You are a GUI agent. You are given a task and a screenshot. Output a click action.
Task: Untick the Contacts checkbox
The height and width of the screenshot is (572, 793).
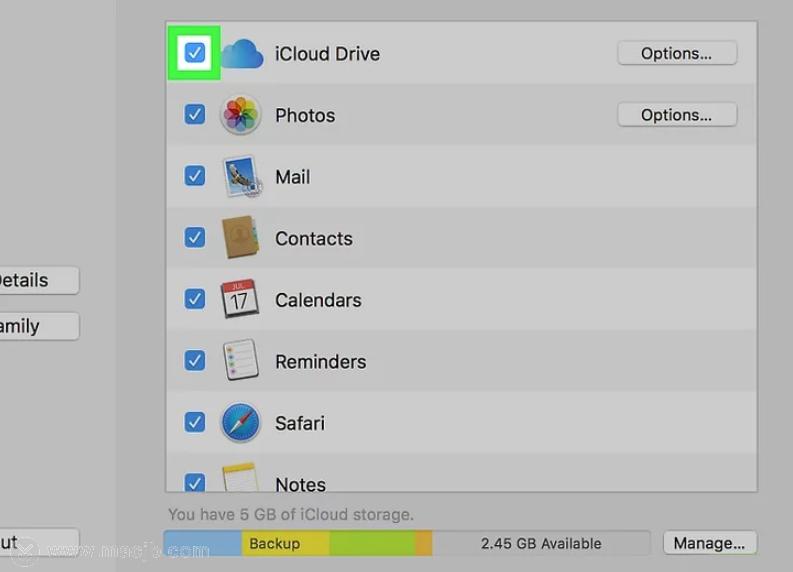(195, 238)
